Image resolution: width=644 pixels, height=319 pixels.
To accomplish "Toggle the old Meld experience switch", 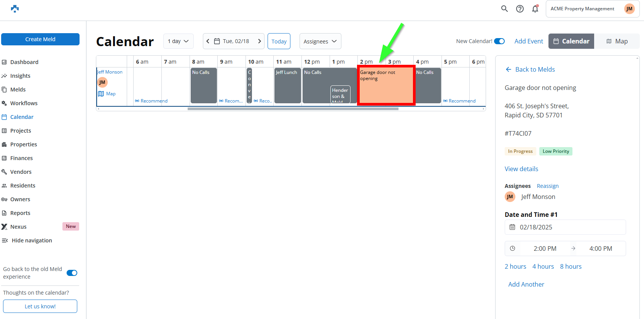I will click(72, 273).
